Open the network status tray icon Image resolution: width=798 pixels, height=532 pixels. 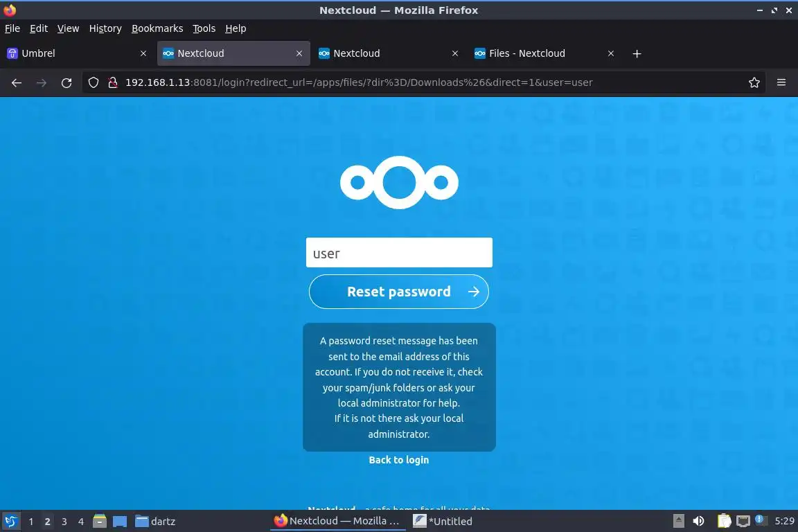(x=743, y=522)
